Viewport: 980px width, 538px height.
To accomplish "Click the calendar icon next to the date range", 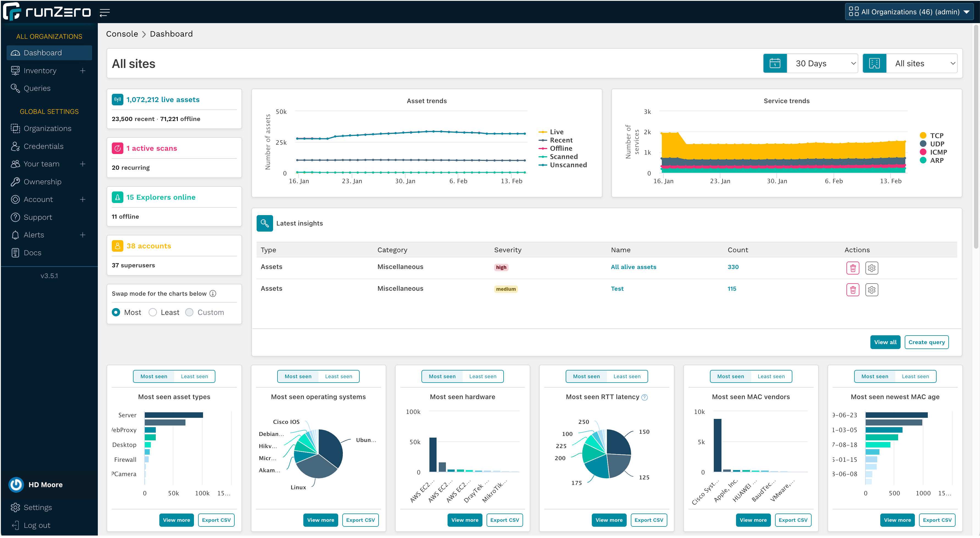I will pos(775,63).
